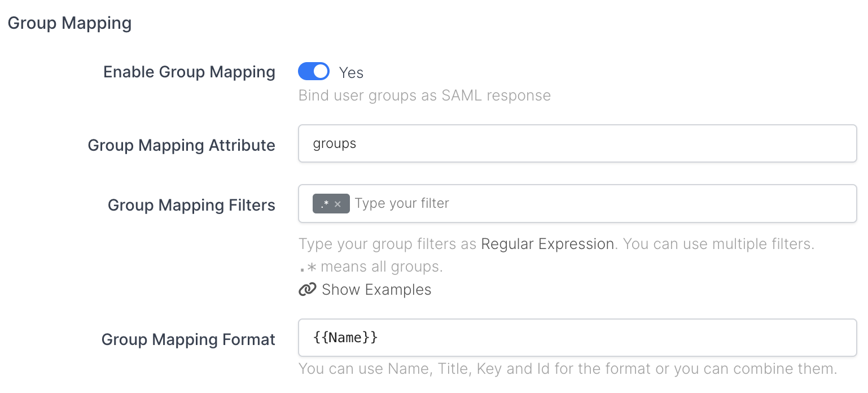Show Examples for group filters
The width and height of the screenshot is (868, 393).
tap(376, 290)
